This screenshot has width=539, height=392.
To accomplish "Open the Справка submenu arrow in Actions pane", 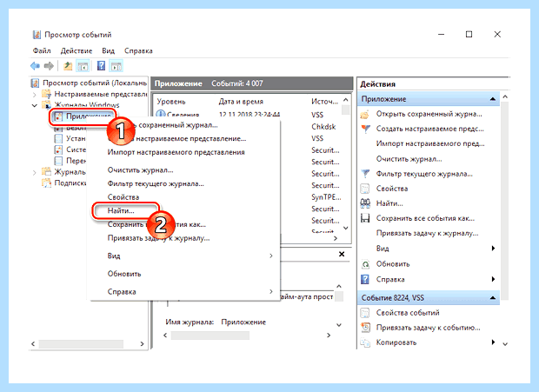I will pos(493,279).
